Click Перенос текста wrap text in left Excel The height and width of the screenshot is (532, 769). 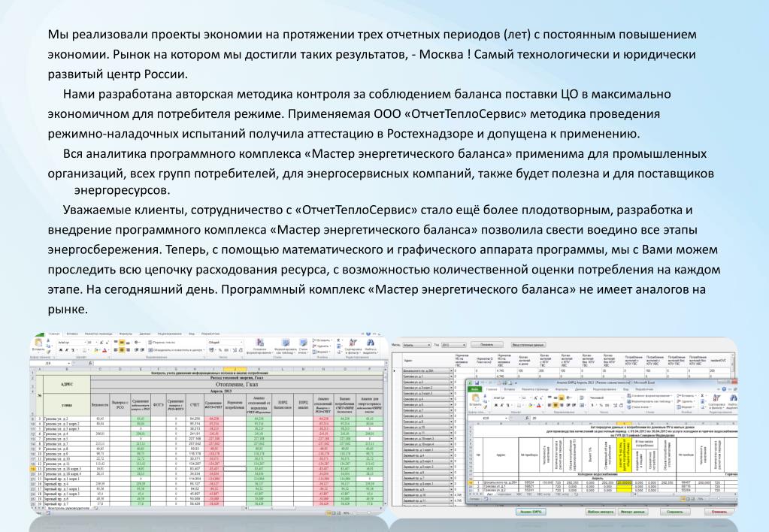click(x=162, y=342)
